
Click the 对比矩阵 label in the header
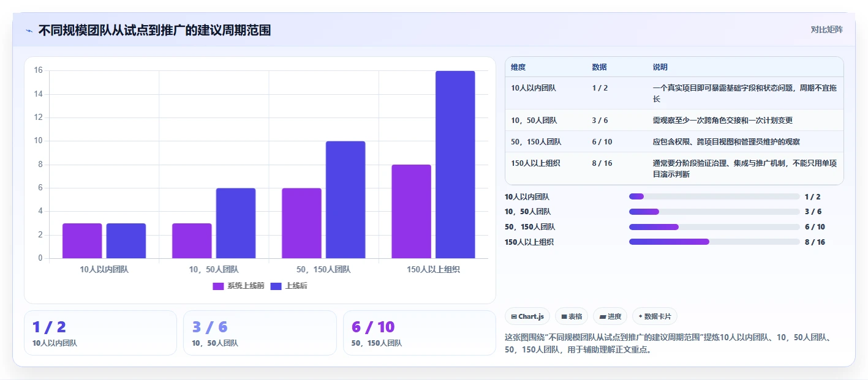click(826, 29)
